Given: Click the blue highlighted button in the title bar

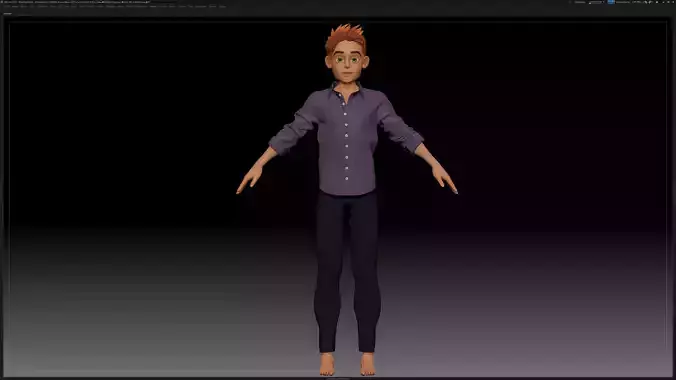Looking at the screenshot, I should [x=611, y=2].
